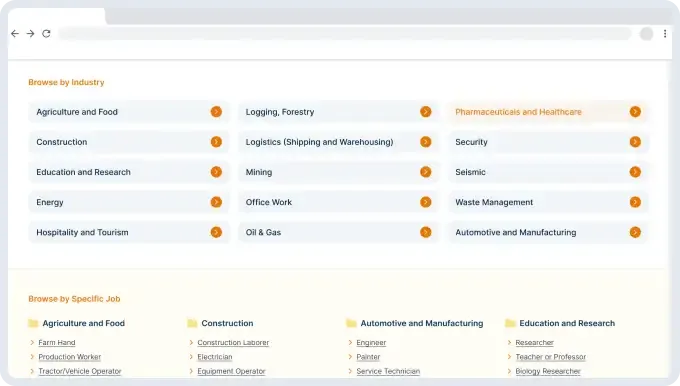Screen dimensions: 680x386
Task: Select the Logging, Forestry label
Action: [x=280, y=112]
